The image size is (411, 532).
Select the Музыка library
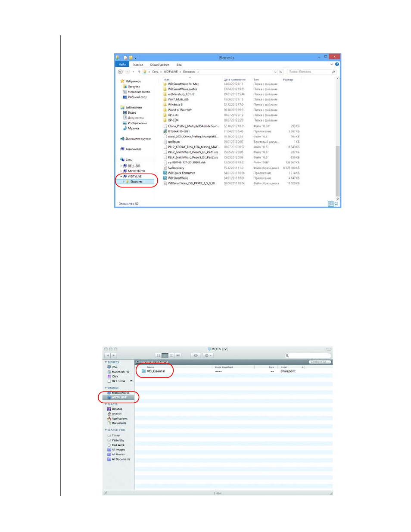[131, 128]
